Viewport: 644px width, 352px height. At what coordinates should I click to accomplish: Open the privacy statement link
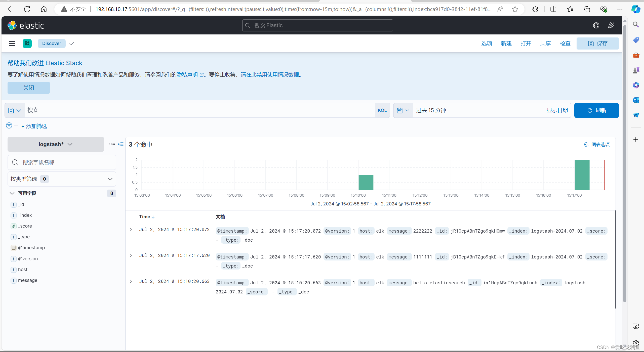tap(190, 75)
